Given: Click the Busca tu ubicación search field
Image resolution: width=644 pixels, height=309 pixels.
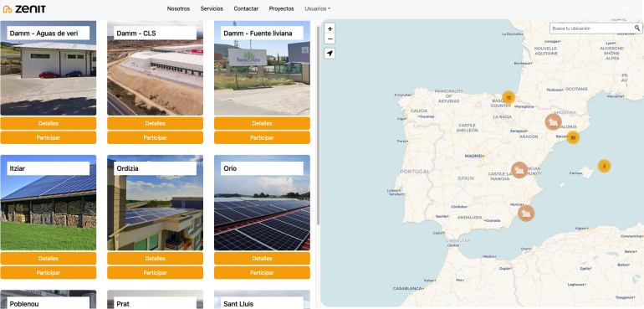Looking at the screenshot, I should 592,28.
